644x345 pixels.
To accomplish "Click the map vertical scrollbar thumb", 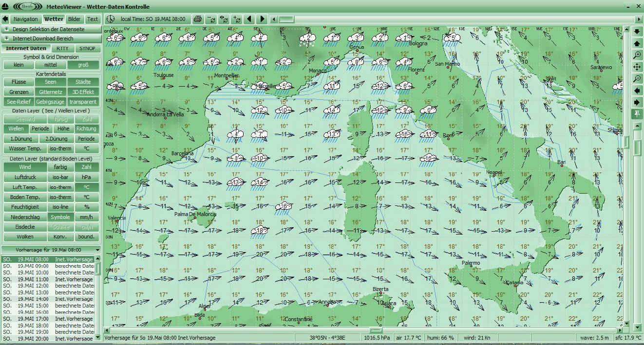I will tap(626, 142).
